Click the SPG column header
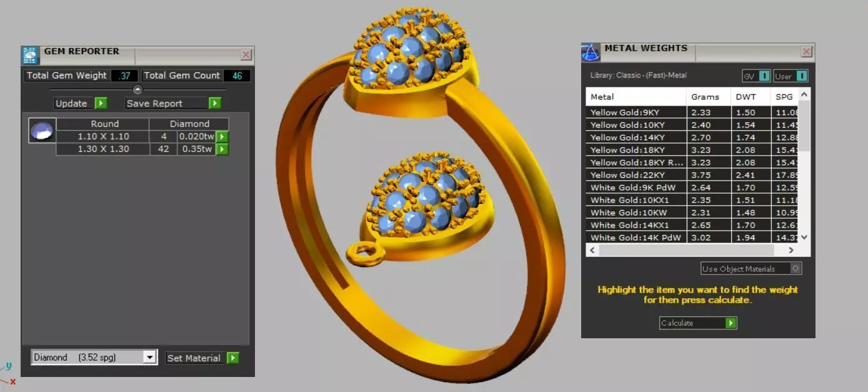Screen dimensions: 868x392 tap(784, 97)
